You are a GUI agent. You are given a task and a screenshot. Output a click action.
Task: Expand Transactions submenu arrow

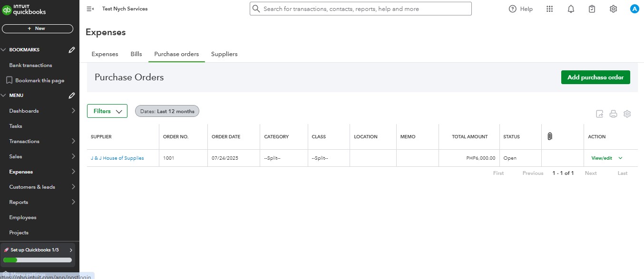[x=73, y=141]
